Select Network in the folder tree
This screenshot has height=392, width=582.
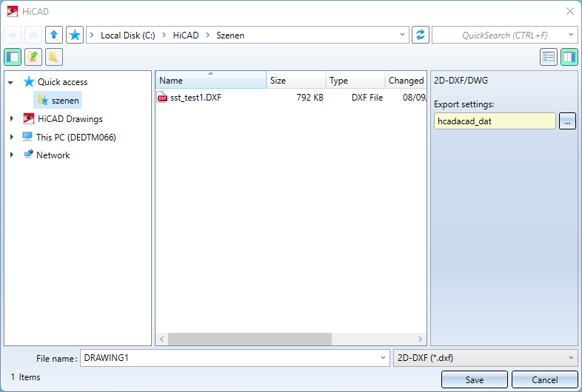click(53, 155)
